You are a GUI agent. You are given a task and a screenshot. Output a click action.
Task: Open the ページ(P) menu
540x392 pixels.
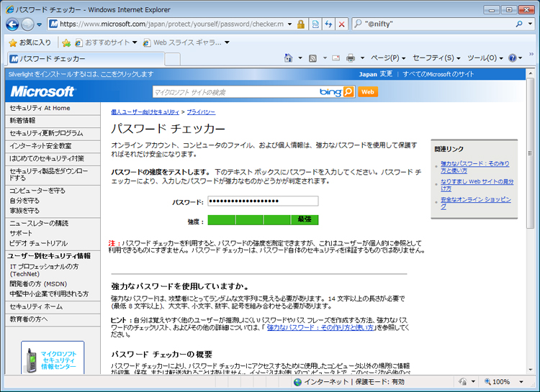[388, 58]
